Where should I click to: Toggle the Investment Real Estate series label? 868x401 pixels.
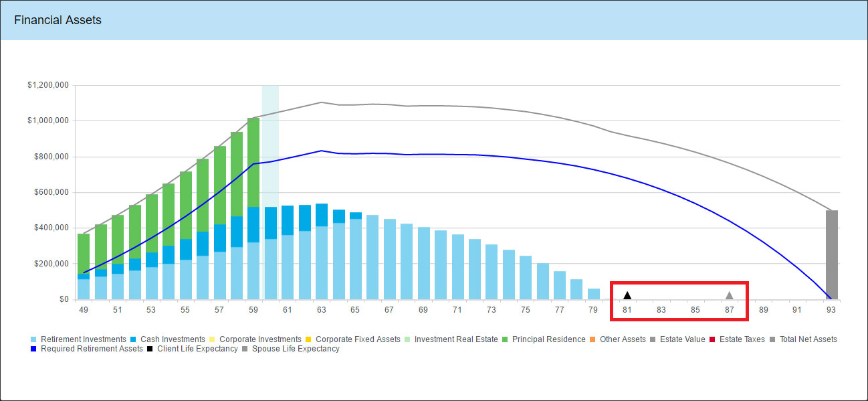coord(456,339)
